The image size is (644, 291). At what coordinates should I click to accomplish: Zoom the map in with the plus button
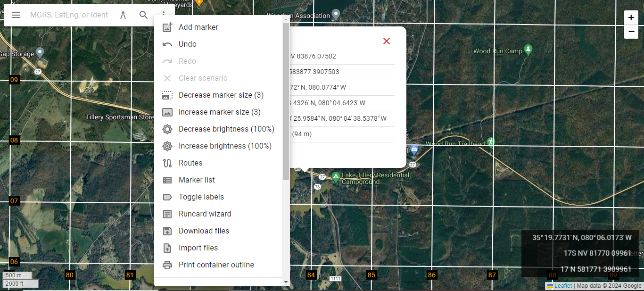631,17
